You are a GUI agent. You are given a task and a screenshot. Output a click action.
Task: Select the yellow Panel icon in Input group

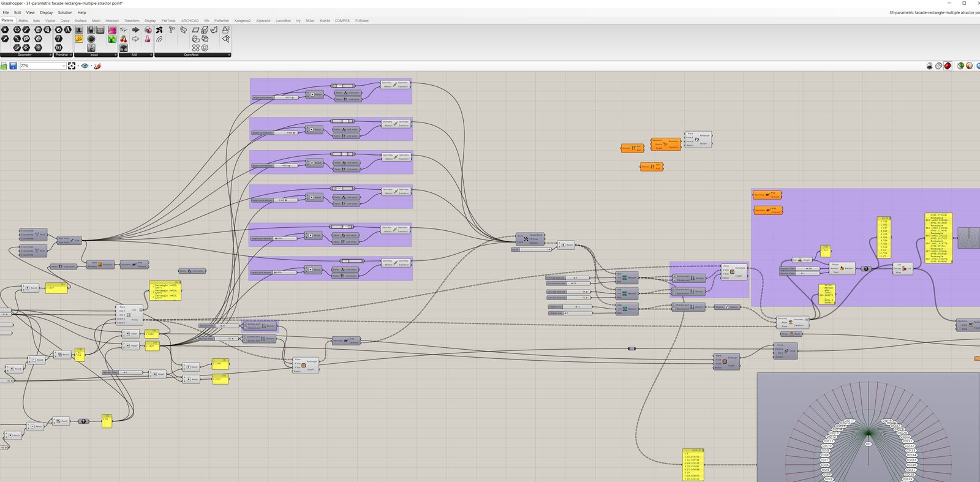(79, 39)
